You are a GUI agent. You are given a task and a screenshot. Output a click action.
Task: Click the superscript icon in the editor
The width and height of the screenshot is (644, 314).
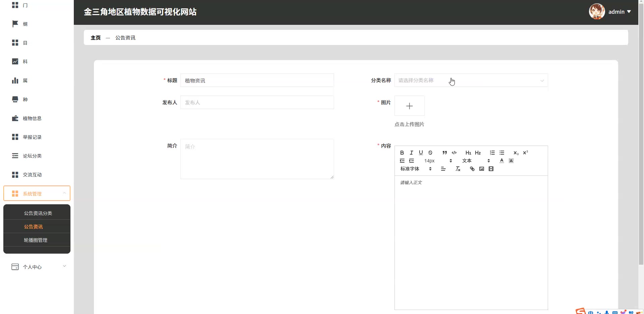[x=525, y=153]
